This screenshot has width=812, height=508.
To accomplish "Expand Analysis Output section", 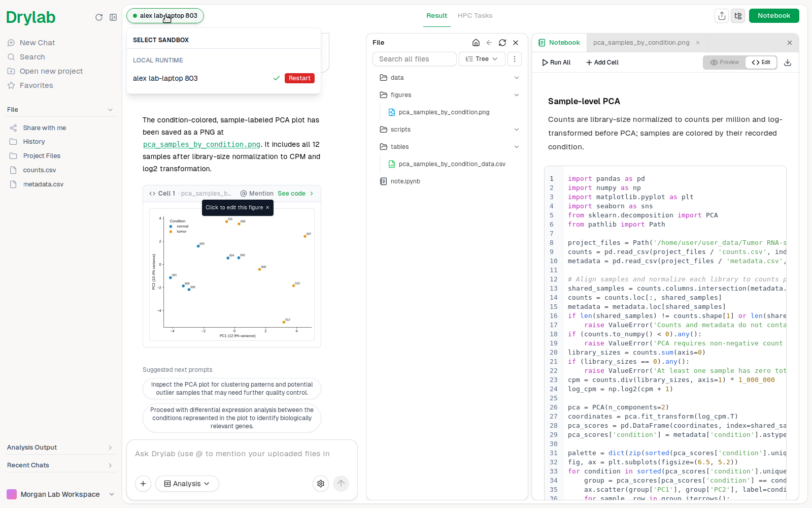I will (60, 448).
